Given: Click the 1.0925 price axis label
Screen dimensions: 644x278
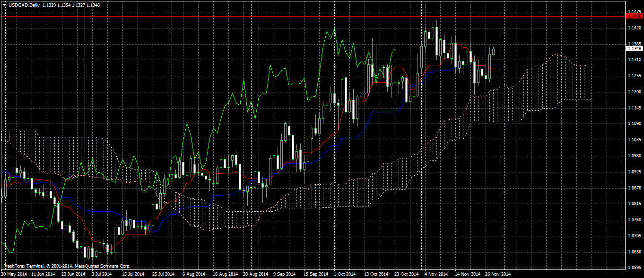Looking at the screenshot, I should (x=634, y=171).
